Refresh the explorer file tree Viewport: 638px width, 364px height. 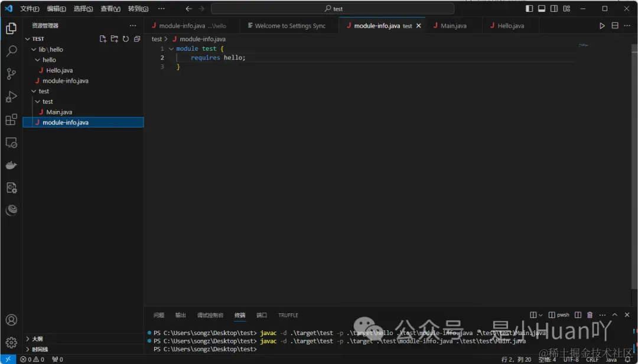pyautogui.click(x=126, y=38)
